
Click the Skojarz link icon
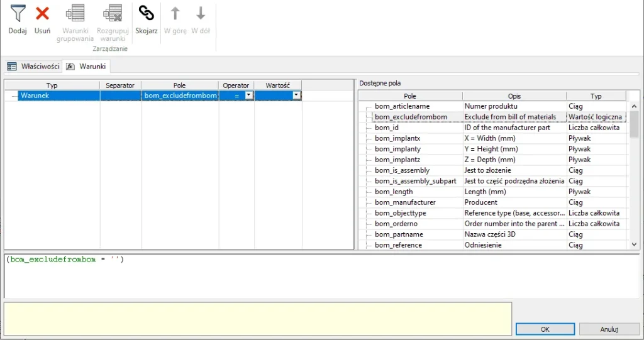tap(146, 13)
